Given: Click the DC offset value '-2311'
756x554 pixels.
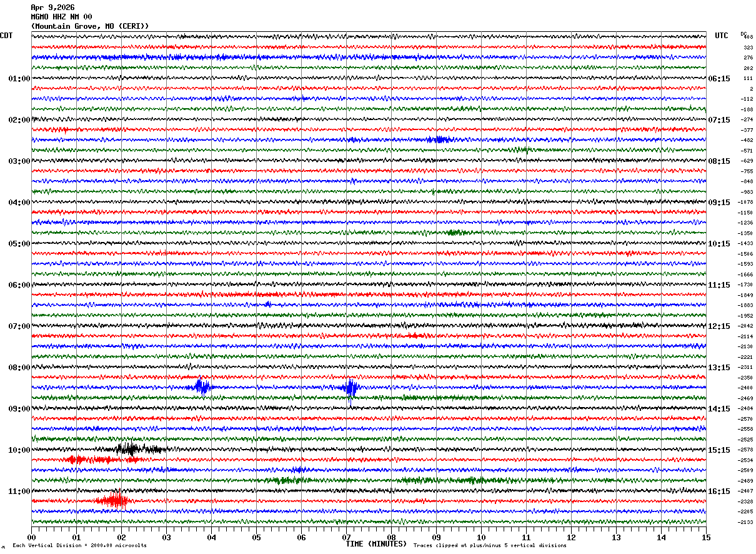Looking at the screenshot, I should (745, 368).
